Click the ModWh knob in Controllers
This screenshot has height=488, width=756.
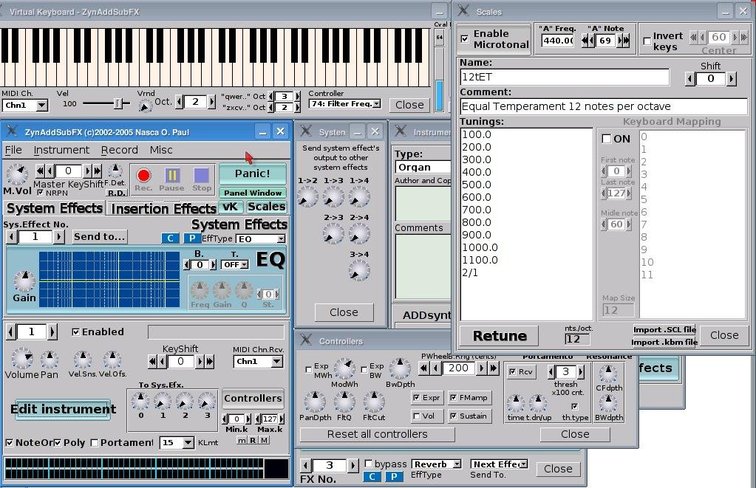(345, 372)
